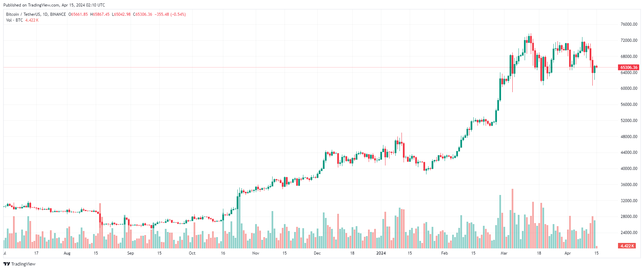Click the red 65306.36 current price label
This screenshot has height=270, width=644.
(x=629, y=67)
